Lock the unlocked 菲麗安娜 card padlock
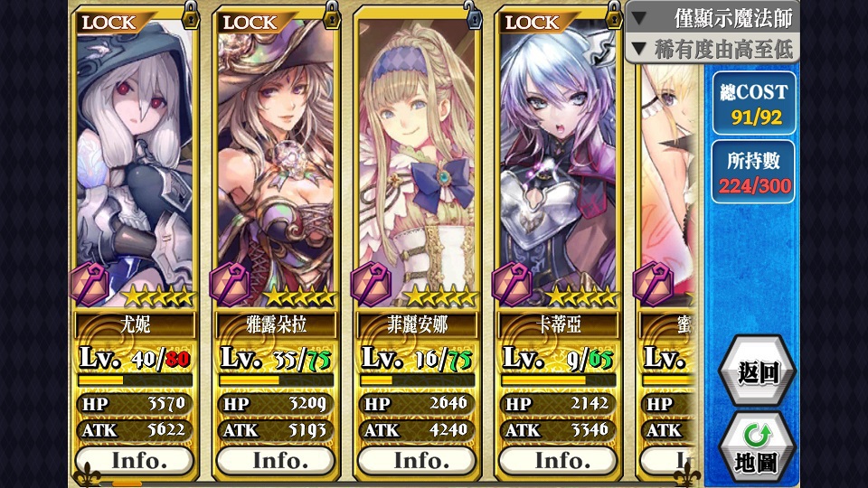 coord(473,15)
